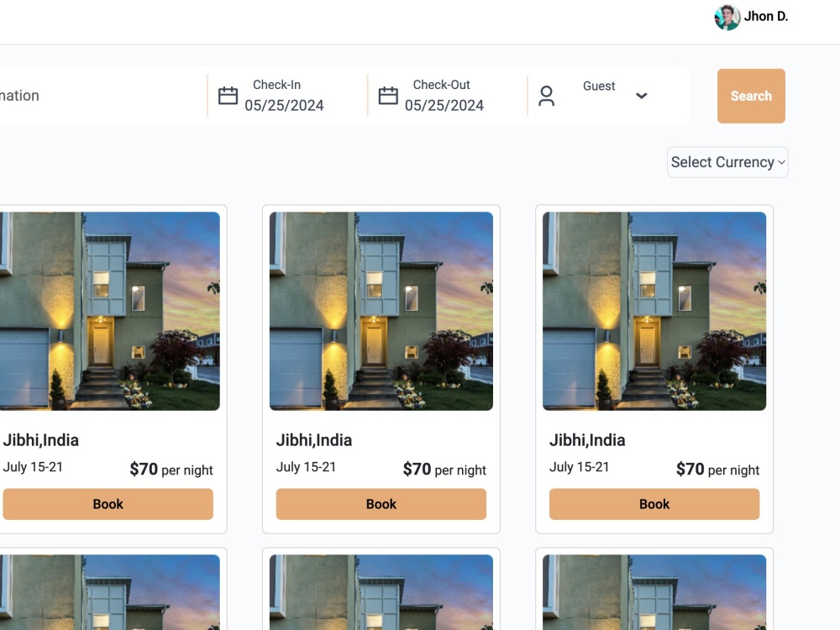Click July 15-21 on right card
Screen dimensions: 840x630
(x=579, y=467)
